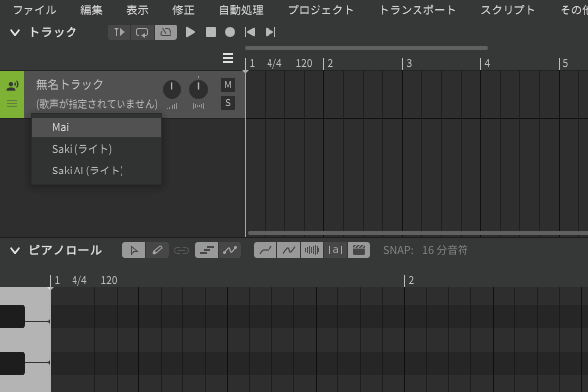
Task: Click the track area top horizontal scrollbar
Action: [x=367, y=48]
